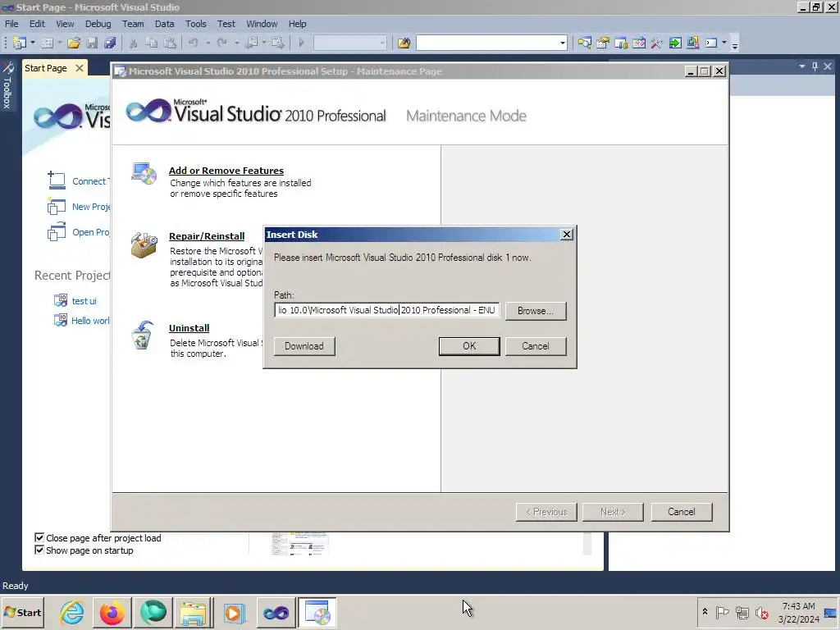
Task: Click the Add New Item toolbar icon
Action: pos(47,43)
